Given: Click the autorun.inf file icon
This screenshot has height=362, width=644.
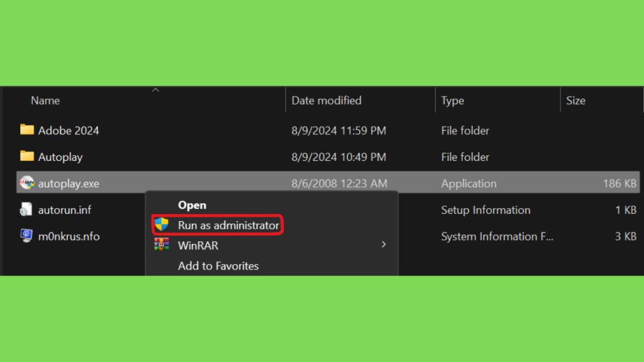Looking at the screenshot, I should (x=26, y=209).
